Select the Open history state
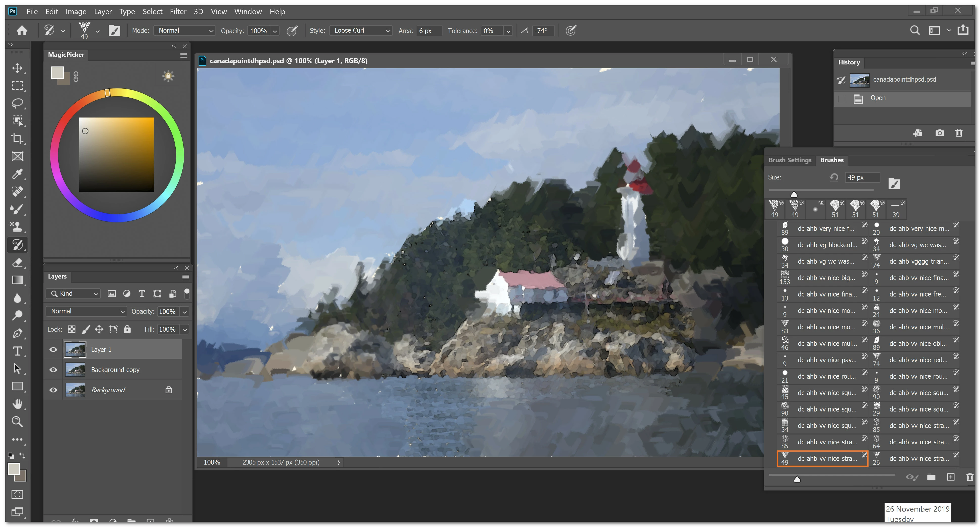 click(x=878, y=98)
